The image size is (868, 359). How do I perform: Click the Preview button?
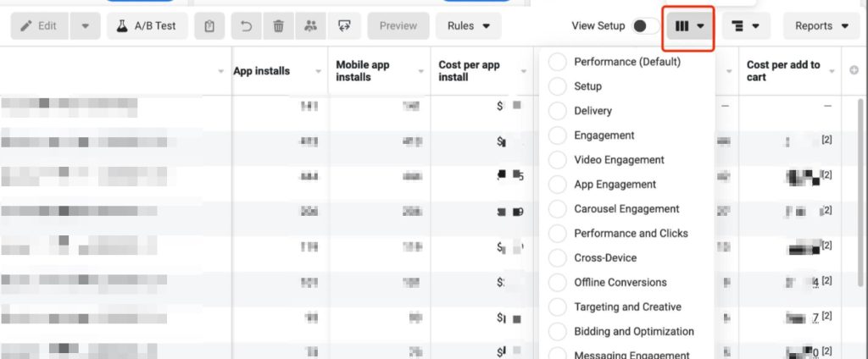(x=398, y=26)
